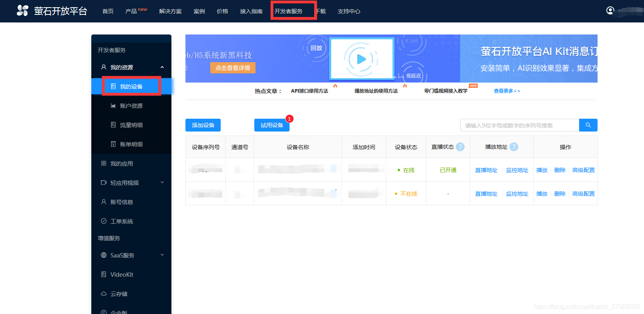644x314 pixels.
Task: Click the 萤石开放平台AI Kit banner
Action: pos(529,59)
